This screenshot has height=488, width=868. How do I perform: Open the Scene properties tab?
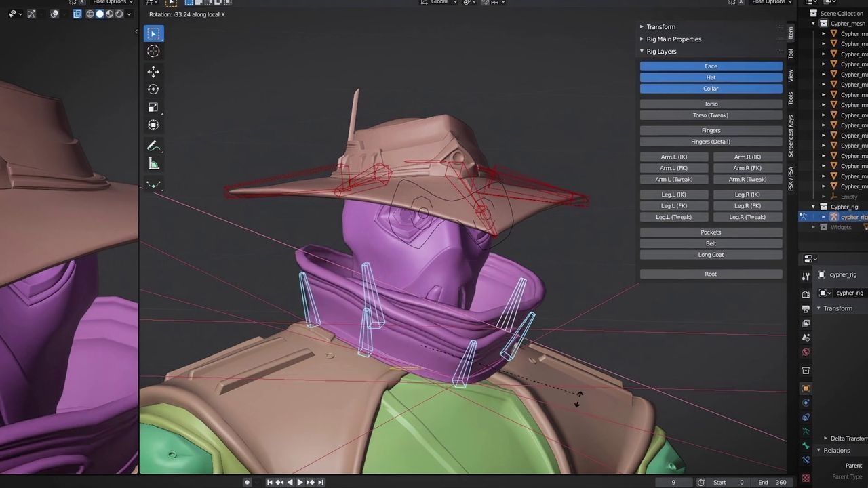[806, 338]
